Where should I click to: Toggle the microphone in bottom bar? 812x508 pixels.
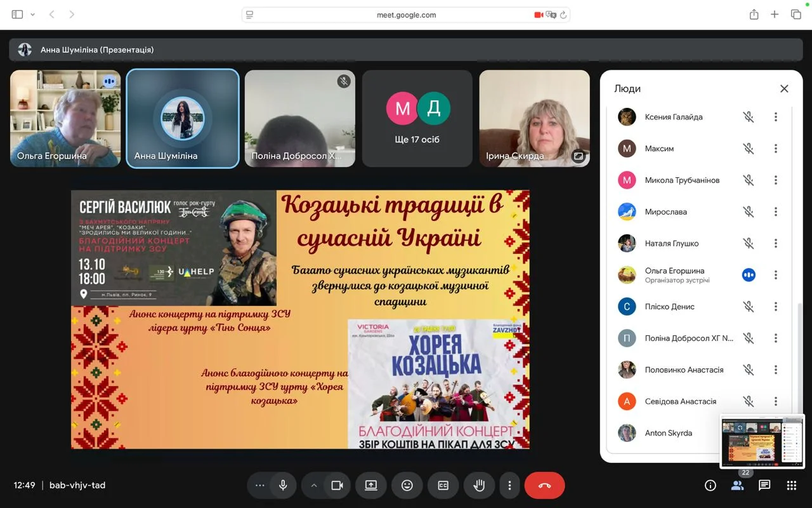(x=283, y=485)
